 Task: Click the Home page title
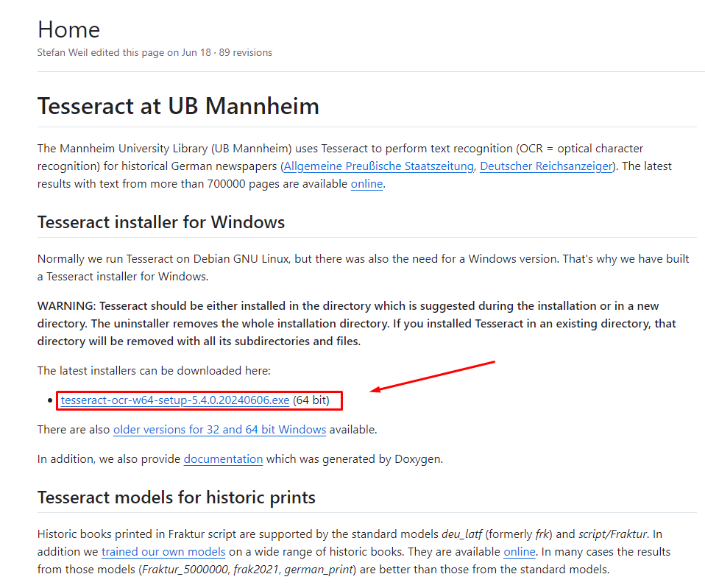click(x=68, y=29)
